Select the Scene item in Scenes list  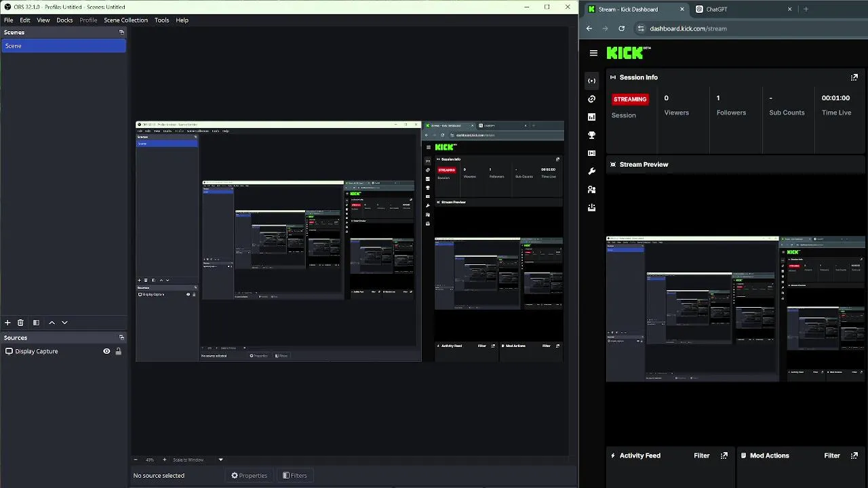pyautogui.click(x=63, y=45)
